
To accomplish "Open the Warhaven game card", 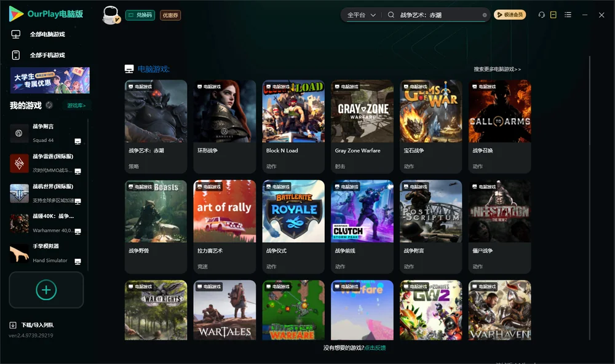I will (499, 310).
